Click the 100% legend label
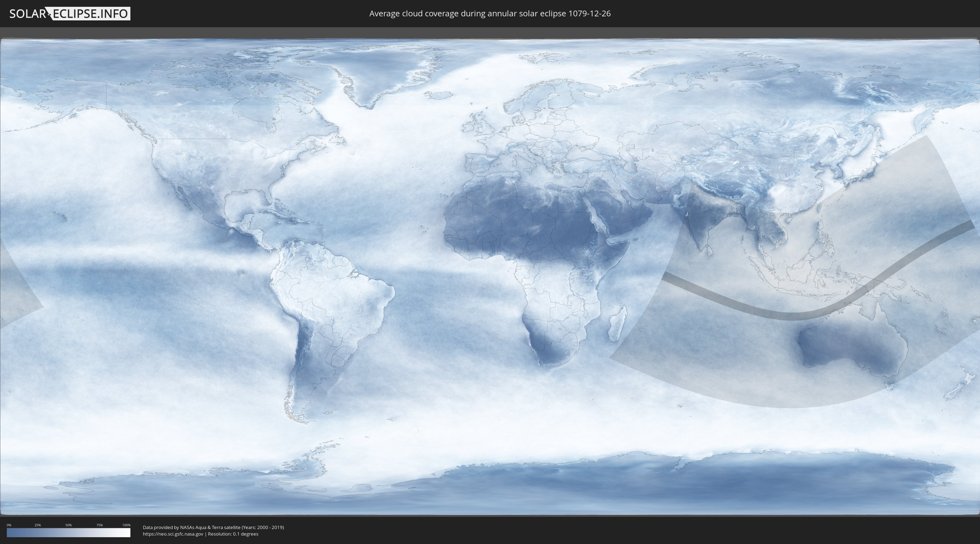This screenshot has height=544, width=980. (x=126, y=525)
